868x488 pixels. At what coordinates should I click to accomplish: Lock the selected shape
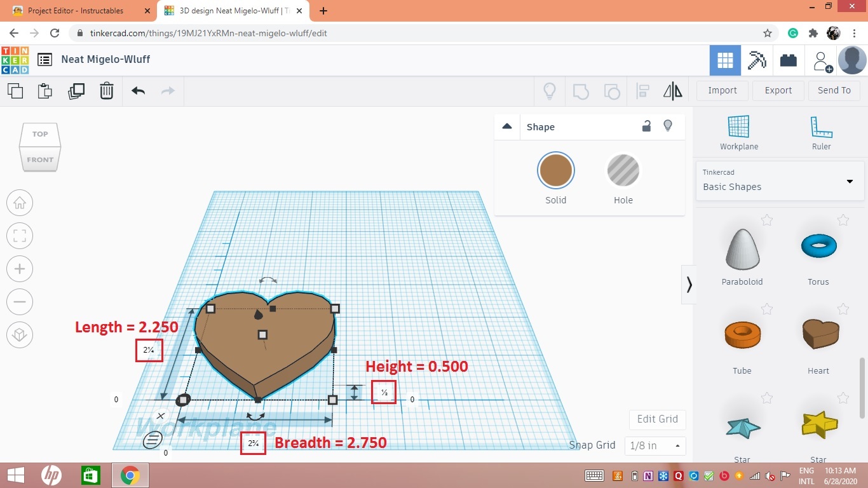pos(646,126)
